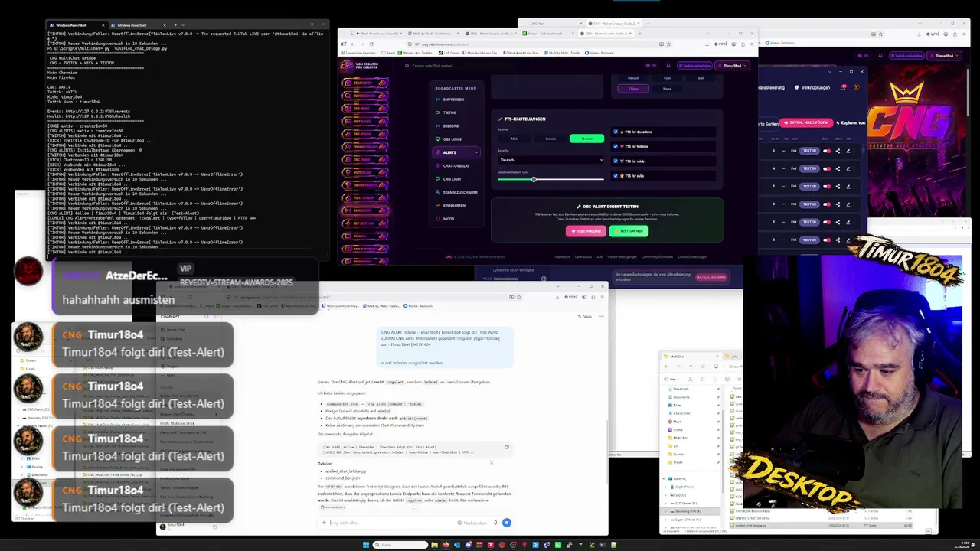Open the Windows taskbar search box
Image resolution: width=980 pixels, height=551 pixels.
click(400, 545)
